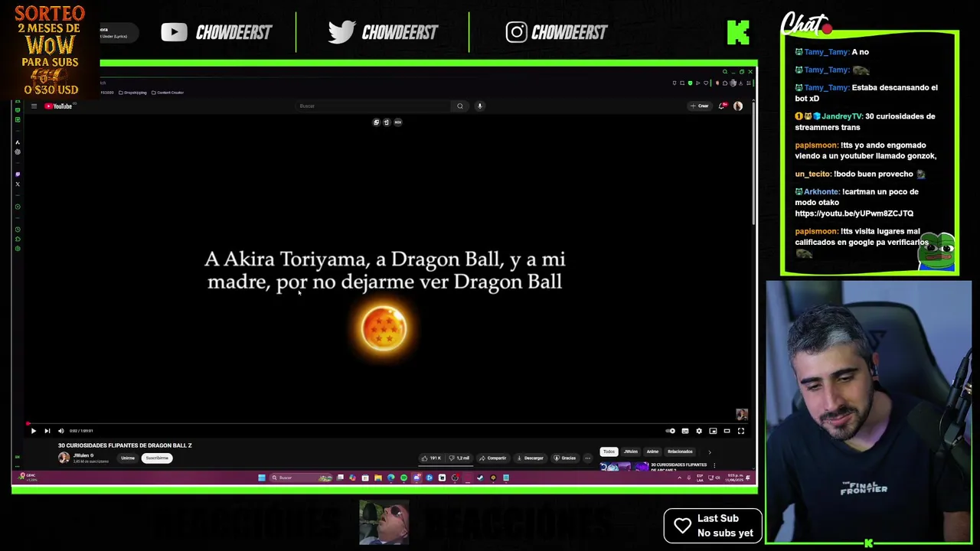
Task: Open Dropshipping bookmarks folder
Action: pyautogui.click(x=132, y=93)
